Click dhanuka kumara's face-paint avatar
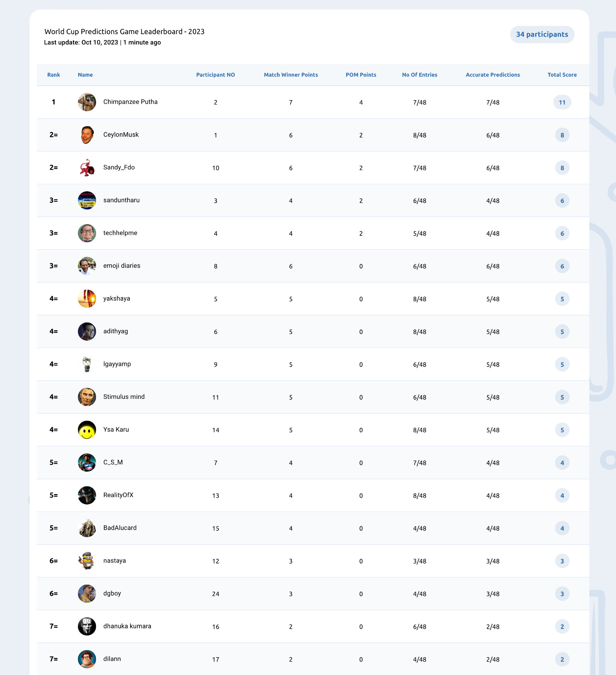 coord(87,626)
